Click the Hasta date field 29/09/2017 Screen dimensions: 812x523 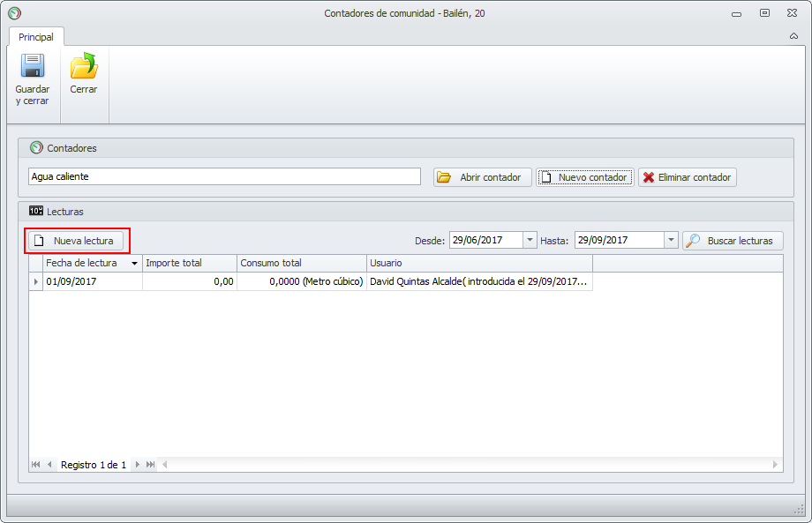(x=619, y=240)
